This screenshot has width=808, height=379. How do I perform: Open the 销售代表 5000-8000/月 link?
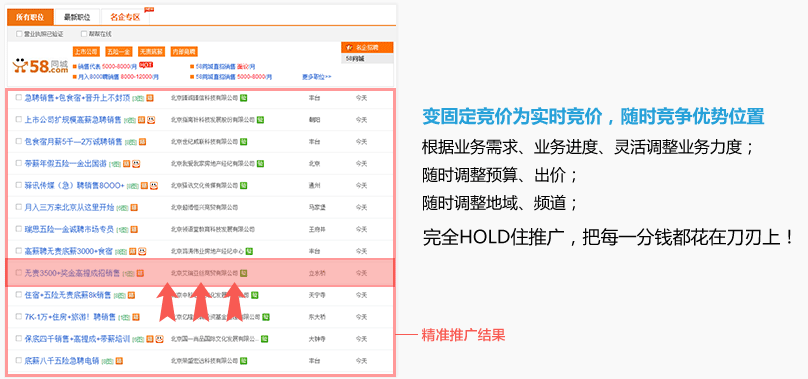pos(107,67)
